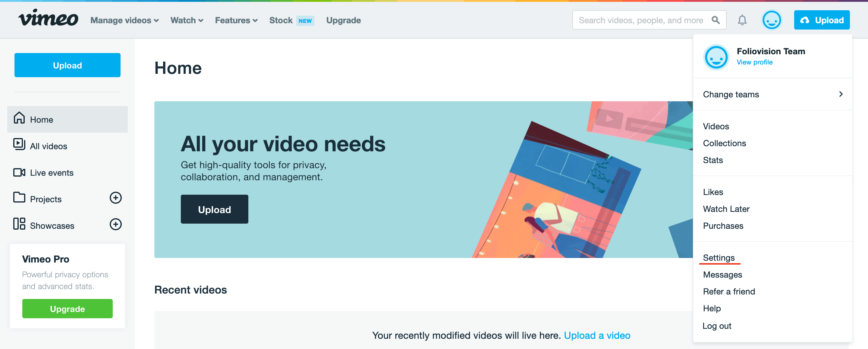
Task: Open Messages in the profile menu
Action: point(722,275)
